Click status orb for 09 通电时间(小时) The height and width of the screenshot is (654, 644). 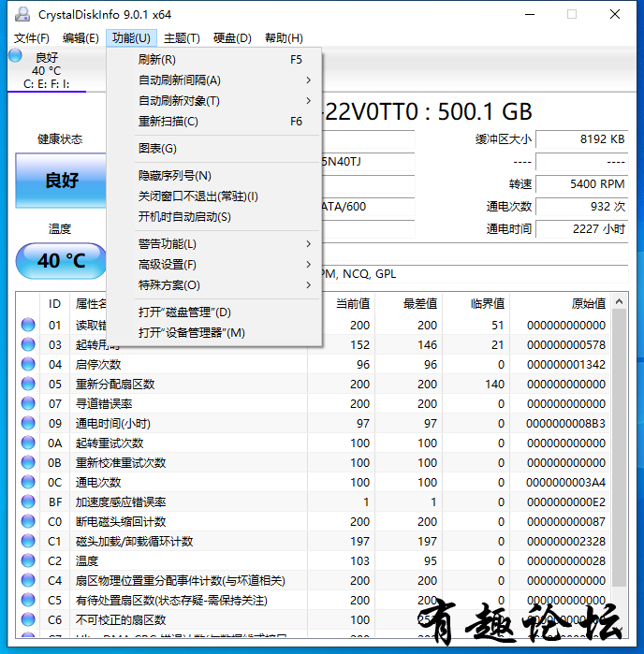(x=28, y=423)
